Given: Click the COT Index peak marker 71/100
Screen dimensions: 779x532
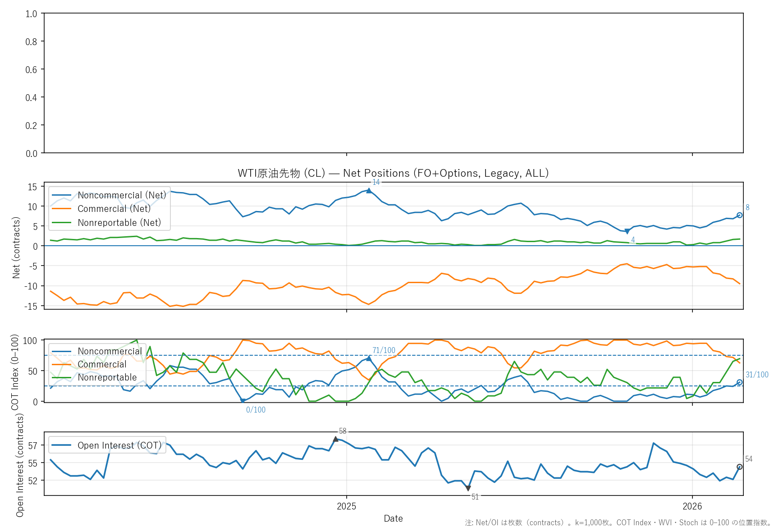Looking at the screenshot, I should coord(369,358).
